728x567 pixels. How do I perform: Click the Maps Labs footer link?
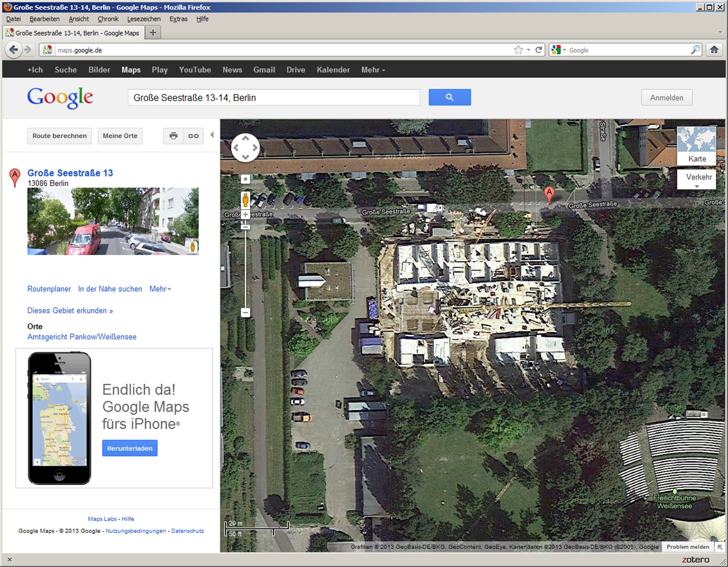pyautogui.click(x=102, y=519)
